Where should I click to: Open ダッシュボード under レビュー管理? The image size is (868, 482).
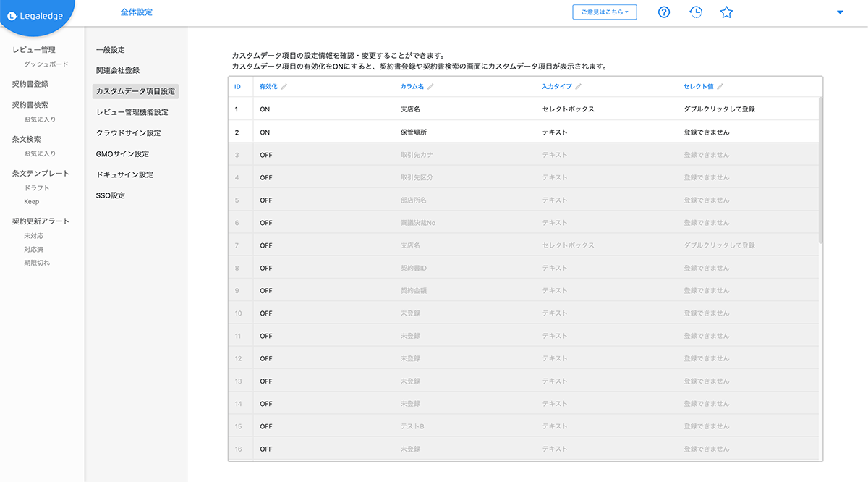tap(46, 64)
